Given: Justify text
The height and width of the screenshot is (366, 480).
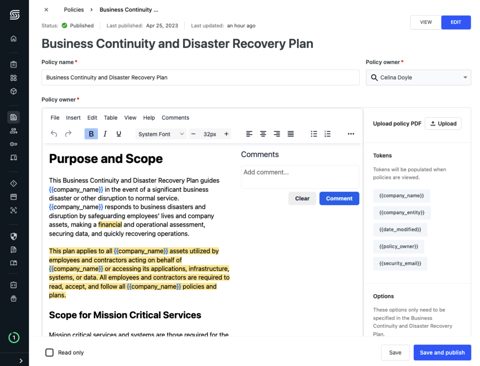Looking at the screenshot, I should (291, 134).
